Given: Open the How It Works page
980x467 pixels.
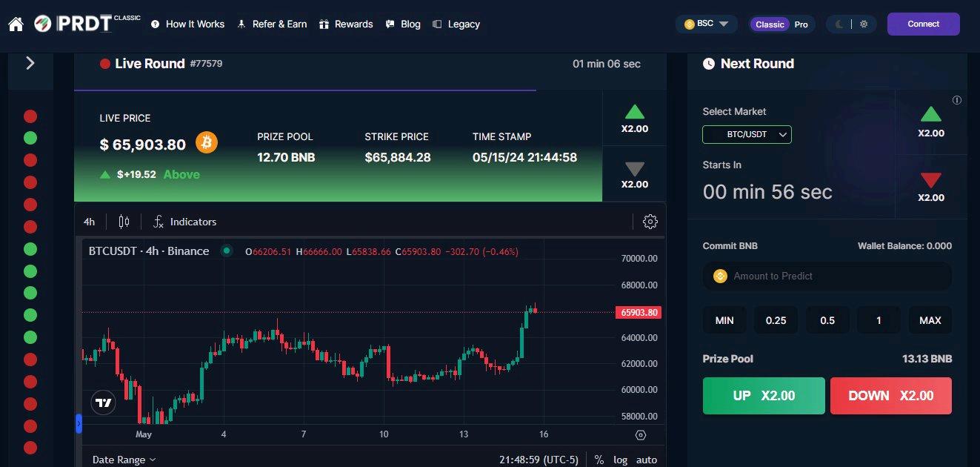Looking at the screenshot, I should tap(187, 24).
